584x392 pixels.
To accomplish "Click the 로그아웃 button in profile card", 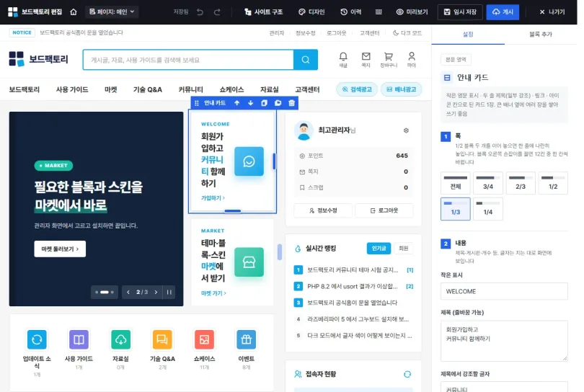I will tap(384, 210).
